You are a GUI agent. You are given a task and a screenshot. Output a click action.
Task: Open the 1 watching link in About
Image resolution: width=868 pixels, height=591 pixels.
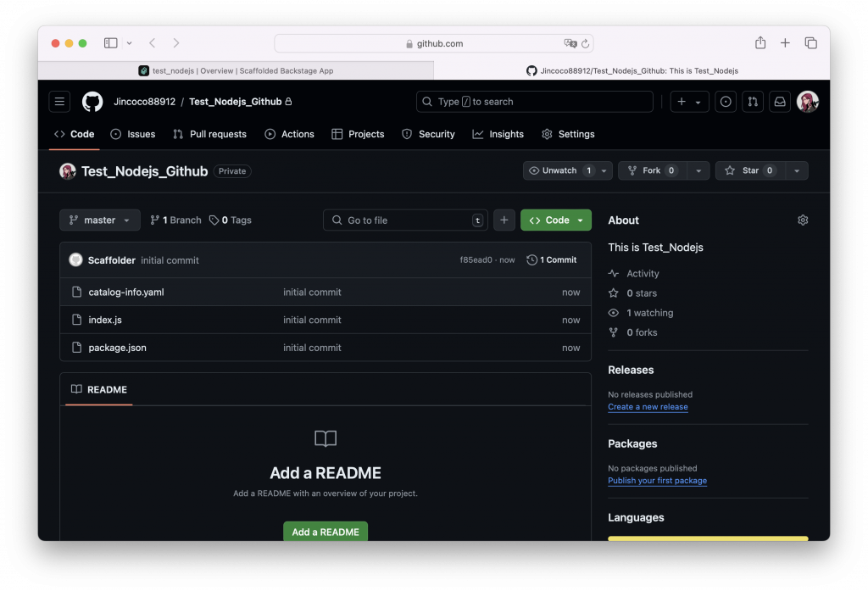[x=649, y=313]
